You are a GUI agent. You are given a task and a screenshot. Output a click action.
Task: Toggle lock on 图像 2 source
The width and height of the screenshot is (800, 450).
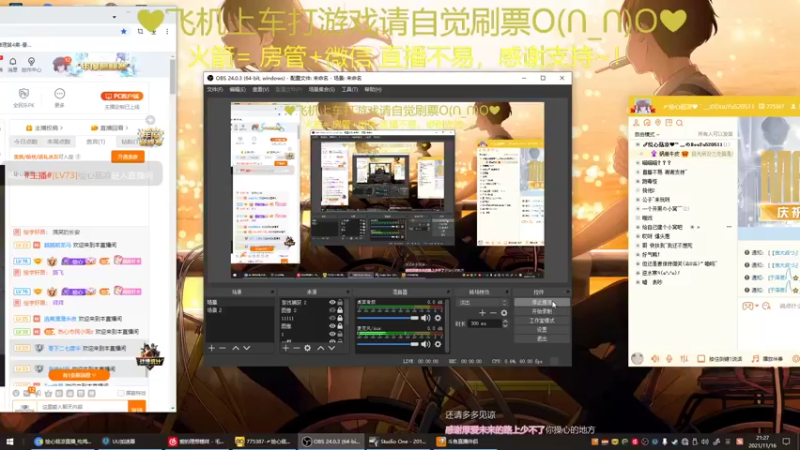[340, 310]
